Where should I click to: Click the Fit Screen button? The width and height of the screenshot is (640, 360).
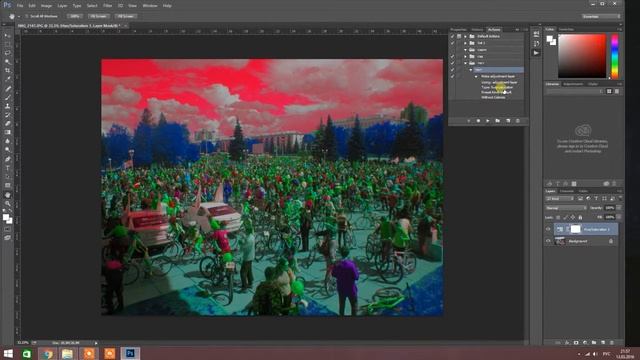98,16
